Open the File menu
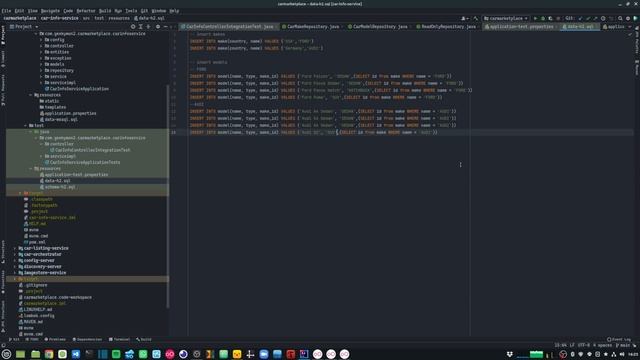This screenshot has width=640, height=360. tap(6, 11)
